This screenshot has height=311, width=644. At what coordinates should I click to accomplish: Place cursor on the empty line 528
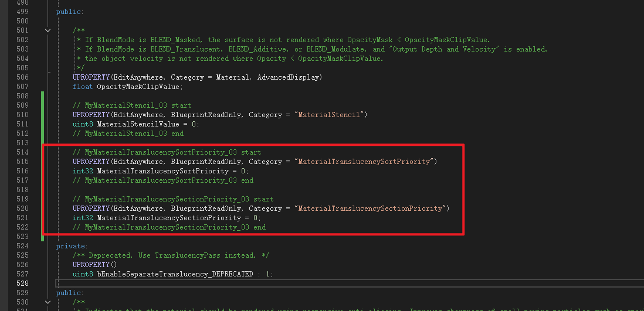[x=235, y=283]
